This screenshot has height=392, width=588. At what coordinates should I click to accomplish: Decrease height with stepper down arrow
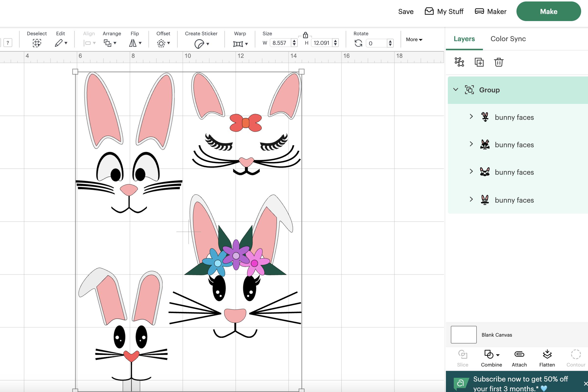click(x=335, y=45)
